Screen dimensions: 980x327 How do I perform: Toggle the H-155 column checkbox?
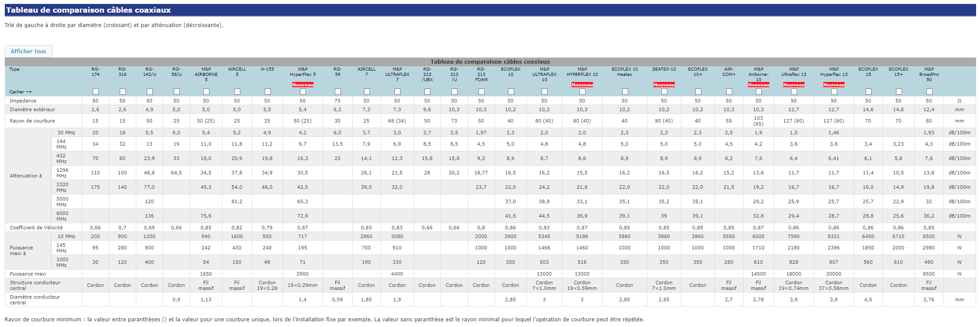pyautogui.click(x=268, y=92)
